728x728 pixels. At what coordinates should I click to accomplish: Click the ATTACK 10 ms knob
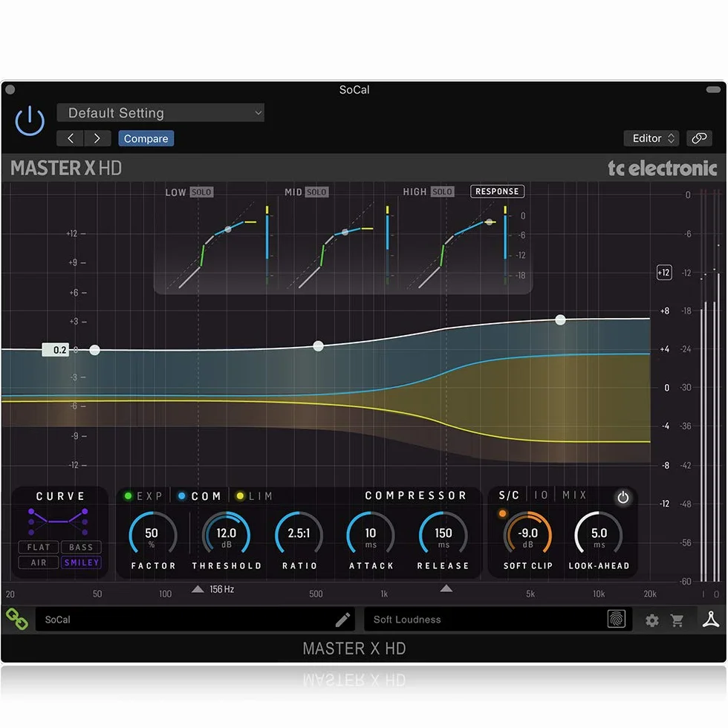click(371, 534)
